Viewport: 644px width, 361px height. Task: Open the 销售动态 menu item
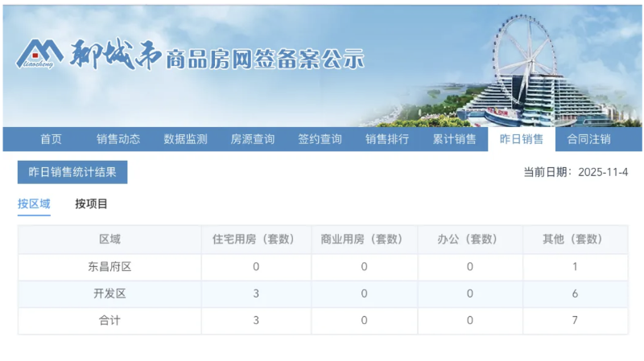(118, 139)
